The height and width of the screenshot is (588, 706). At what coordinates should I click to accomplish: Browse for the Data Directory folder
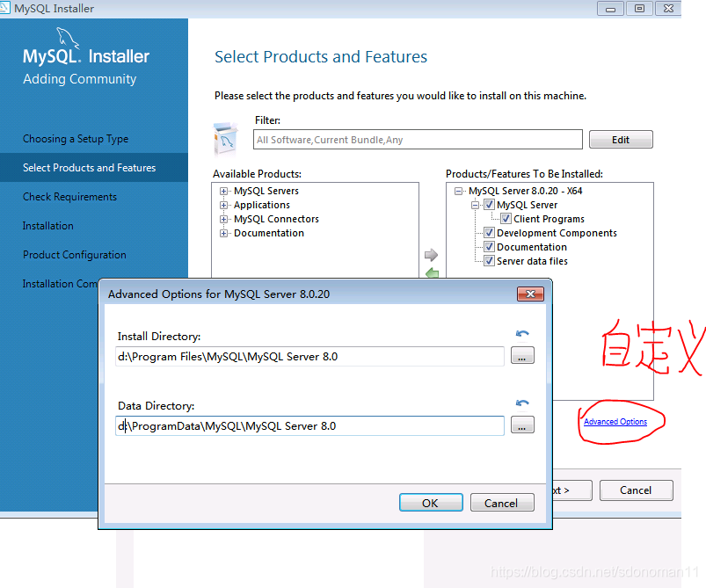tap(522, 425)
